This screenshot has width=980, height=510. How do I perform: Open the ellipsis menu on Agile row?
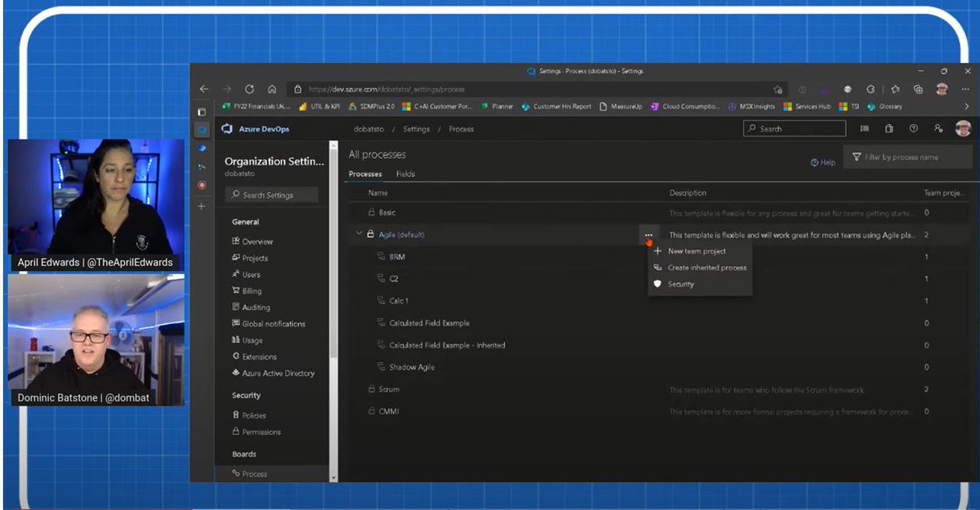tap(648, 235)
